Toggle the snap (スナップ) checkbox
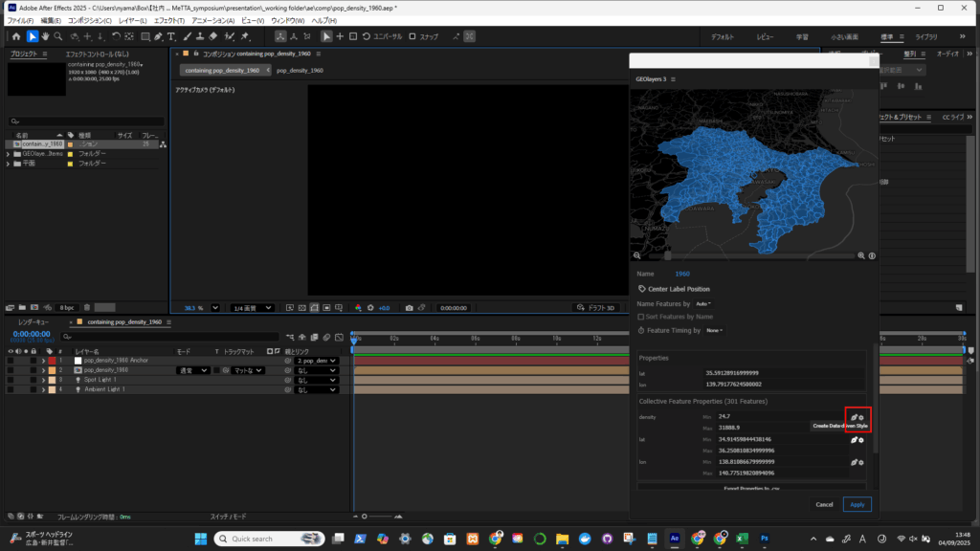This screenshot has height=551, width=980. coord(412,36)
